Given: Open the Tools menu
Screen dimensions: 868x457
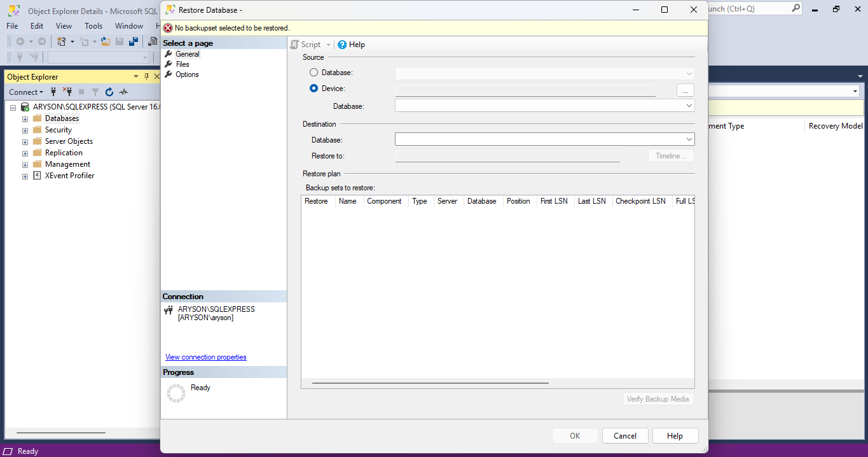Looking at the screenshot, I should pos(93,26).
